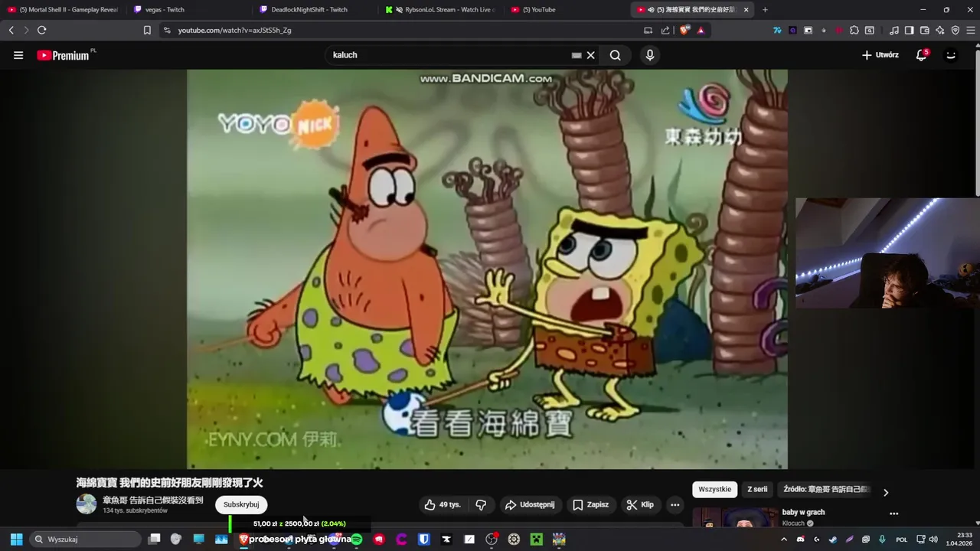Switch to the DeadlockNightShift Twitch tab
The image size is (980, 551).
click(314, 10)
